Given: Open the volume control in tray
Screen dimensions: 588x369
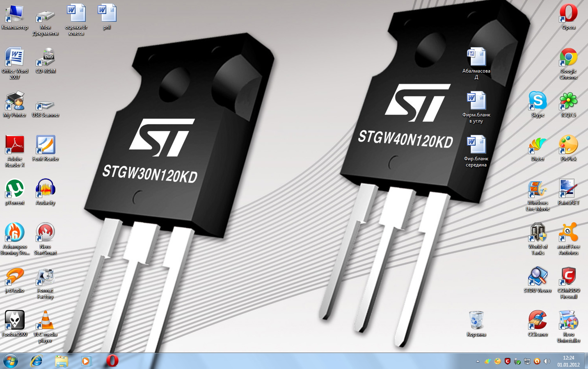Looking at the screenshot, I should 547,361.
